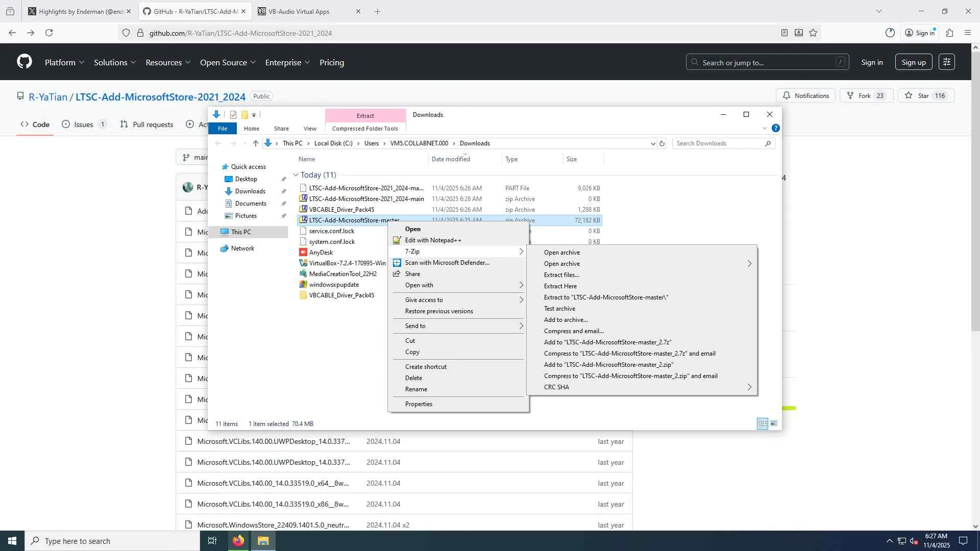The height and width of the screenshot is (551, 980).
Task: Select Downloads in Quick access
Action: pyautogui.click(x=250, y=191)
